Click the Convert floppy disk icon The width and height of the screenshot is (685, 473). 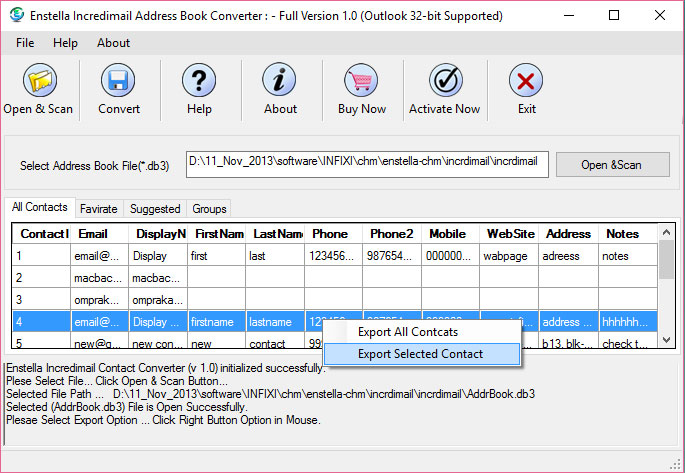pos(119,82)
